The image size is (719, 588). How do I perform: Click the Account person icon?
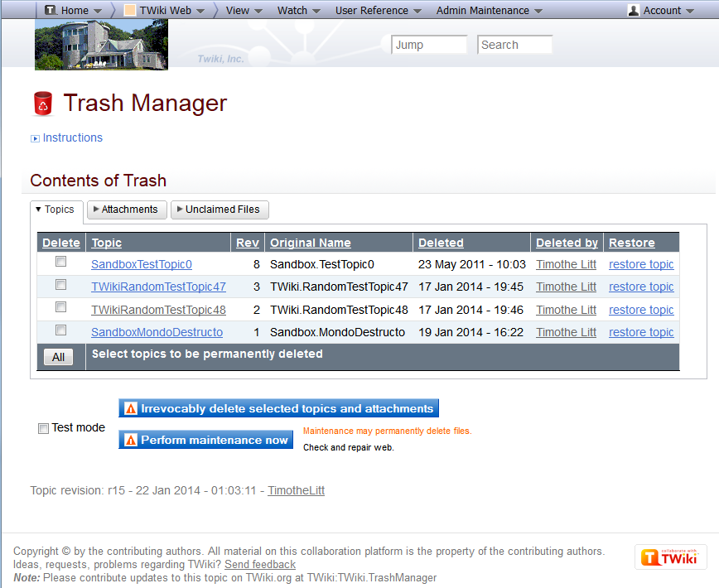tap(634, 11)
